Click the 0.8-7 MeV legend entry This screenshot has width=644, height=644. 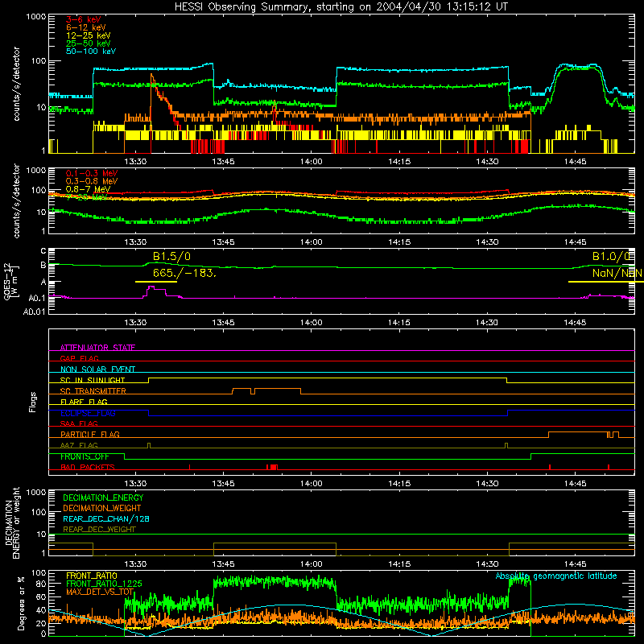[88, 189]
